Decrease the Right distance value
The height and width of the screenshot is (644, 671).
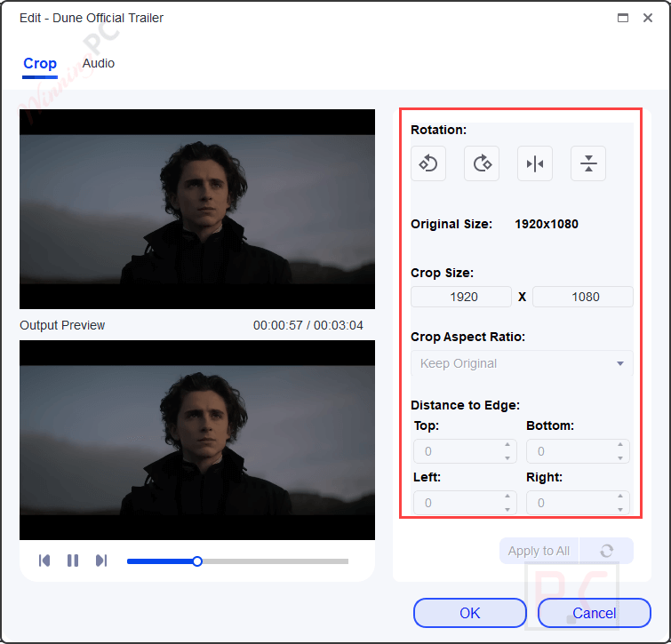620,509
